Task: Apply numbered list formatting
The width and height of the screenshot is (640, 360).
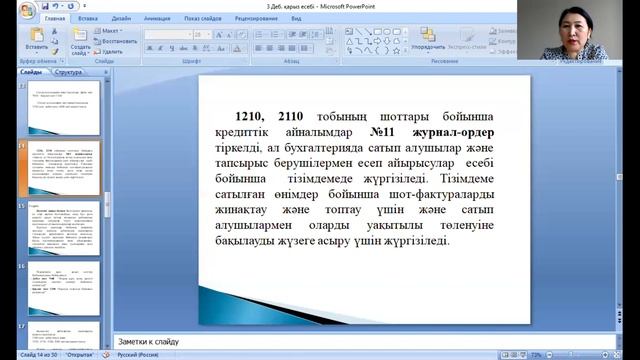Action: (x=276, y=35)
